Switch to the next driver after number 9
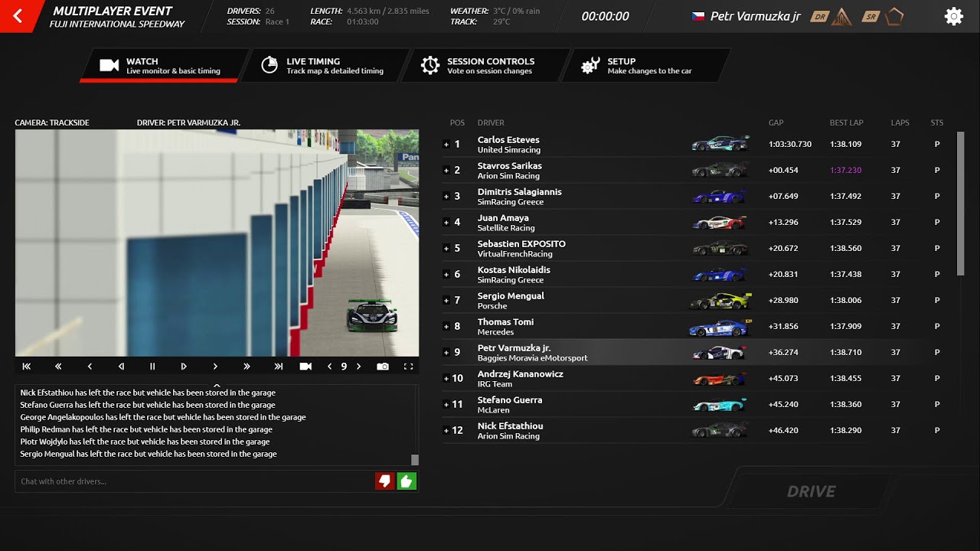The image size is (980, 551). point(358,367)
